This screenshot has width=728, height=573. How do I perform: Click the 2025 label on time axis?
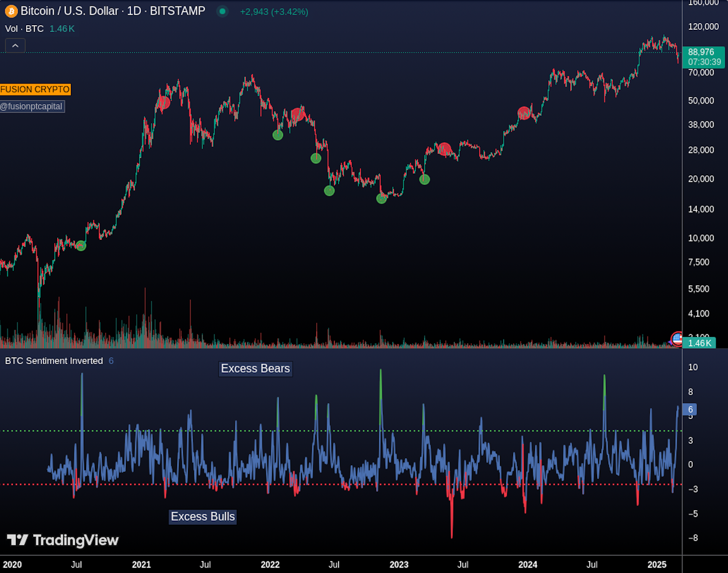click(x=657, y=565)
